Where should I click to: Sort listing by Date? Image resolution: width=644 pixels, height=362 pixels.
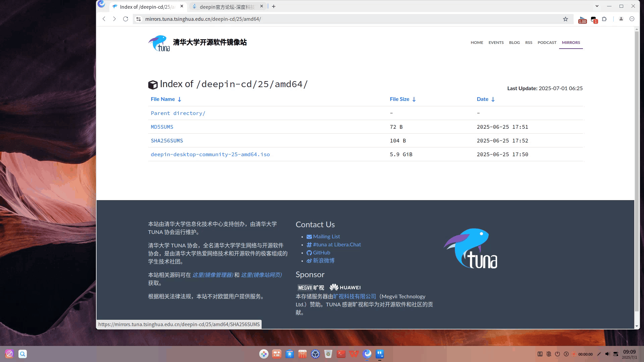point(486,99)
